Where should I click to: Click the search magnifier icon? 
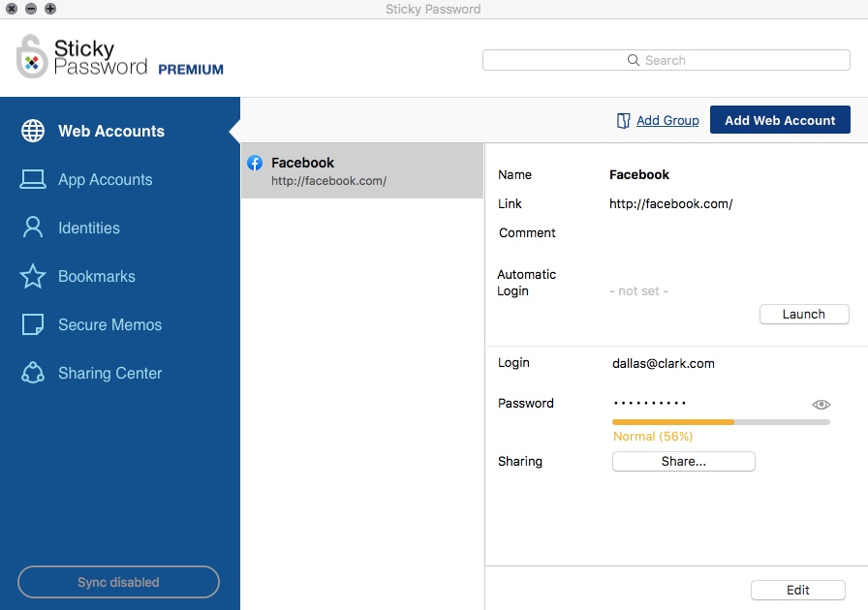point(634,59)
